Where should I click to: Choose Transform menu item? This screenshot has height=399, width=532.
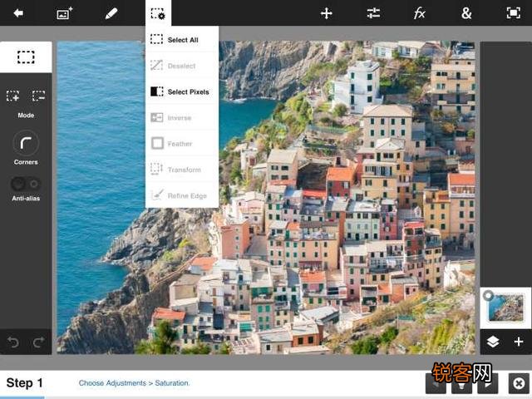click(x=182, y=170)
